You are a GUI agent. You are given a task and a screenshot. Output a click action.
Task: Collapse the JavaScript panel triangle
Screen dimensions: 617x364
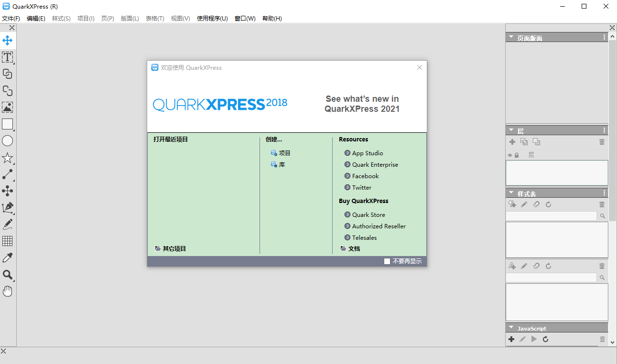coord(511,328)
